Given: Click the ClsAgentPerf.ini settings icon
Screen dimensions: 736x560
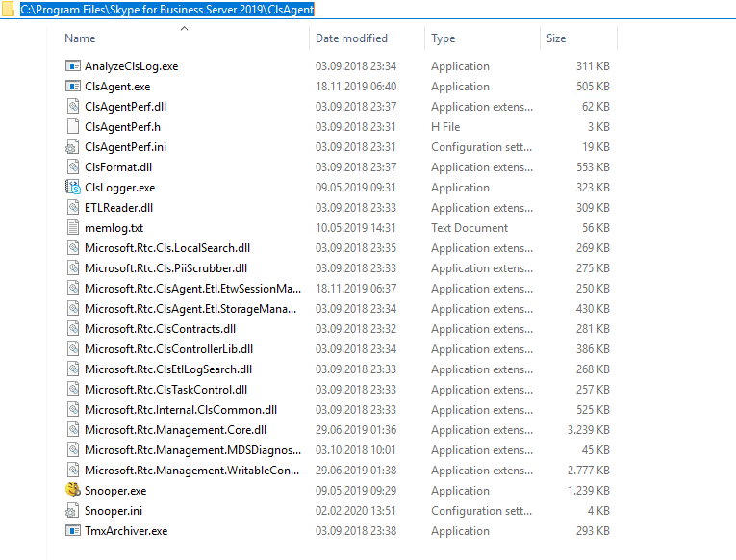Looking at the screenshot, I should click(x=72, y=146).
